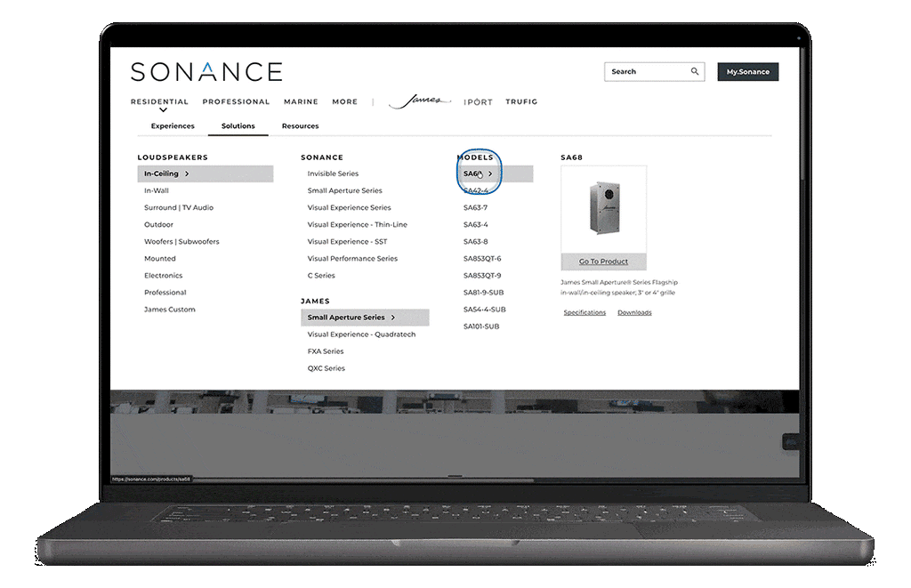Open the James brand logo link
Screen dimensions: 911x588
coord(419,101)
